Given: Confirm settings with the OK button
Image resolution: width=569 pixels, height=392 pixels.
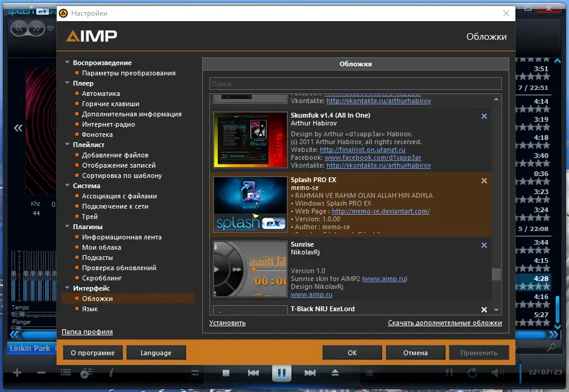Looking at the screenshot, I should 352,352.
